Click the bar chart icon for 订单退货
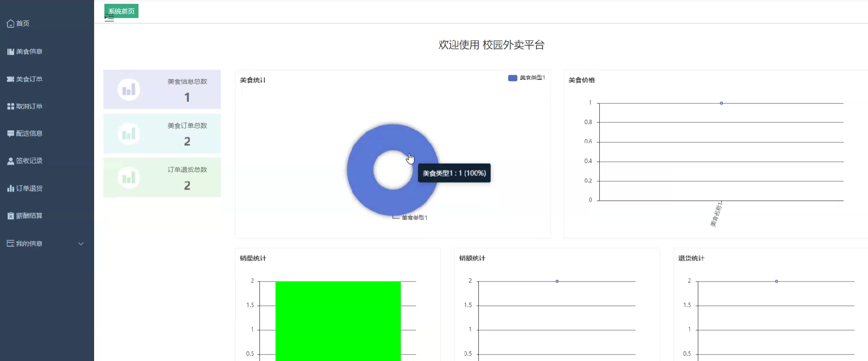Image resolution: width=868 pixels, height=361 pixels. coord(10,188)
